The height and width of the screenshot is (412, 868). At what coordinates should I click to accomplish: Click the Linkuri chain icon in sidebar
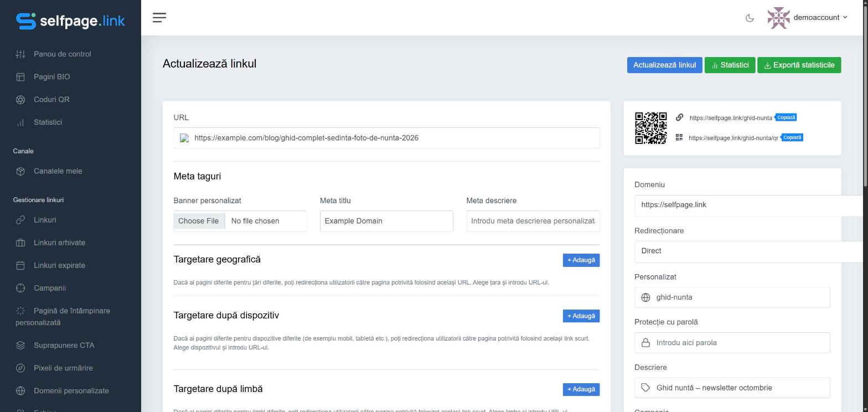tap(20, 220)
